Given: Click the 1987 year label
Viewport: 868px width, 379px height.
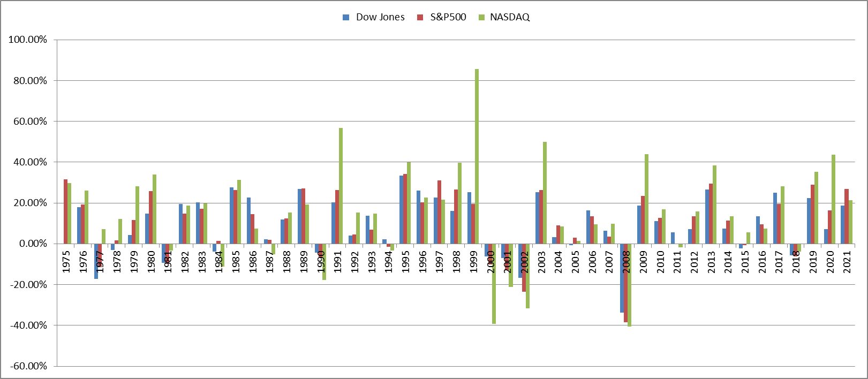Looking at the screenshot, I should 270,261.
